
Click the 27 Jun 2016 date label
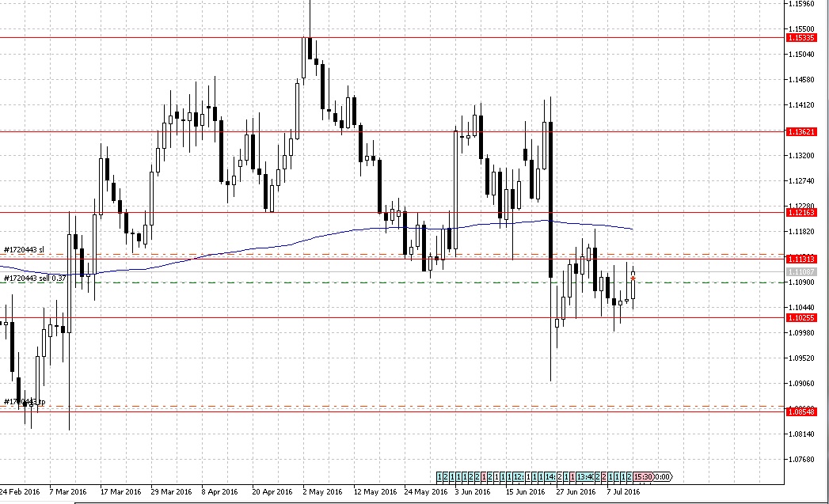[x=576, y=492]
